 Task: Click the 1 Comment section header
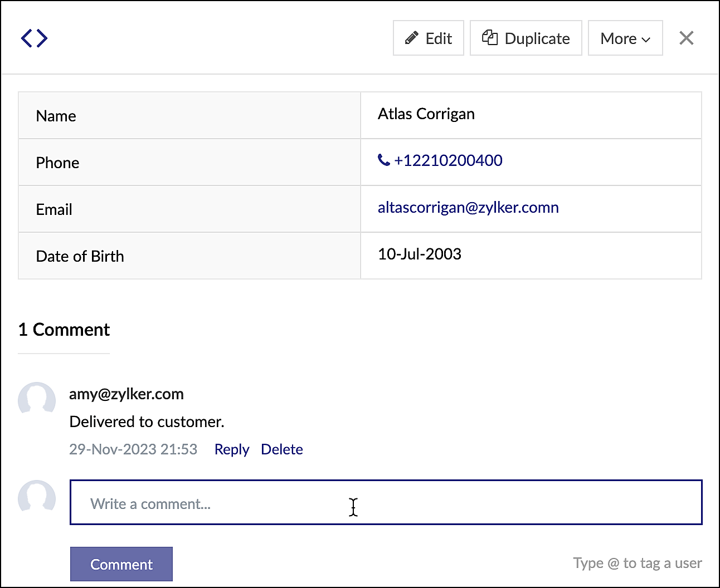tap(64, 329)
